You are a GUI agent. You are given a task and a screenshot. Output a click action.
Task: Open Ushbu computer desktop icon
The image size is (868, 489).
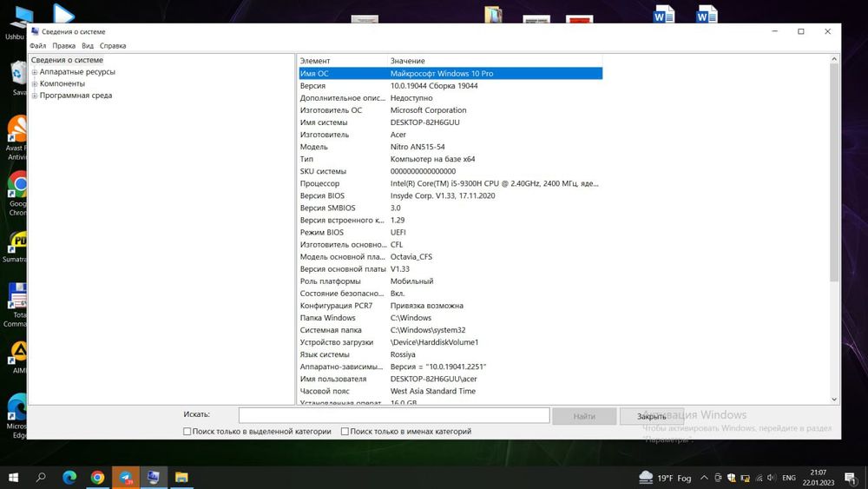point(16,23)
